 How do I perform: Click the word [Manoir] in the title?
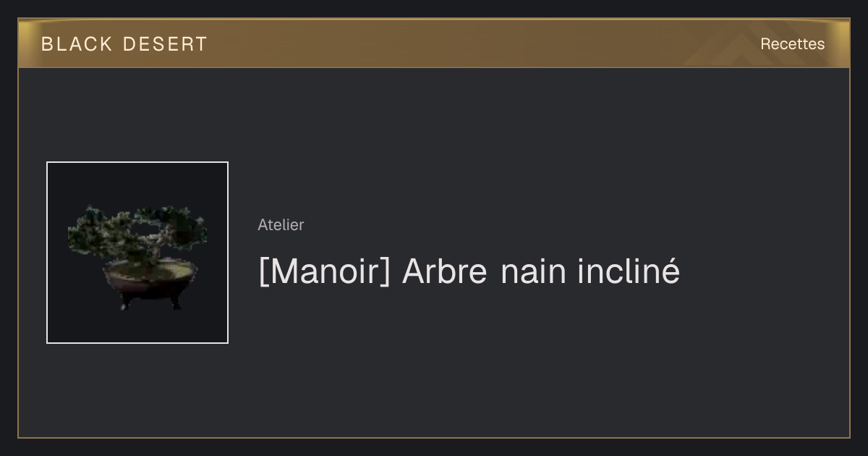tap(324, 271)
